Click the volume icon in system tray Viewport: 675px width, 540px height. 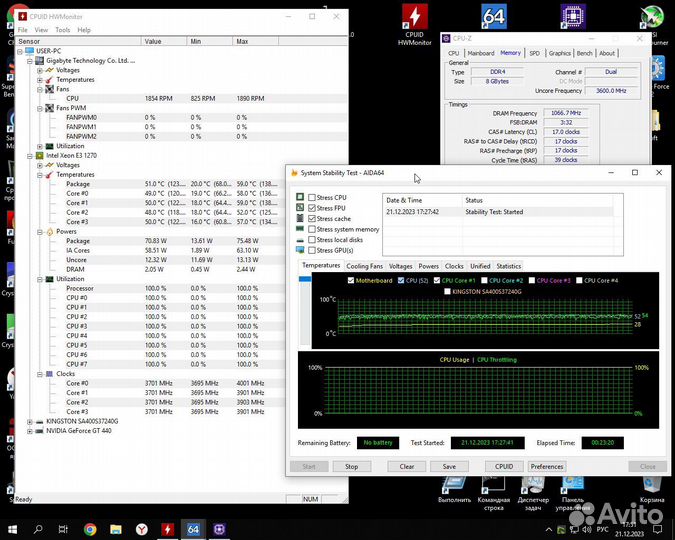point(587,529)
